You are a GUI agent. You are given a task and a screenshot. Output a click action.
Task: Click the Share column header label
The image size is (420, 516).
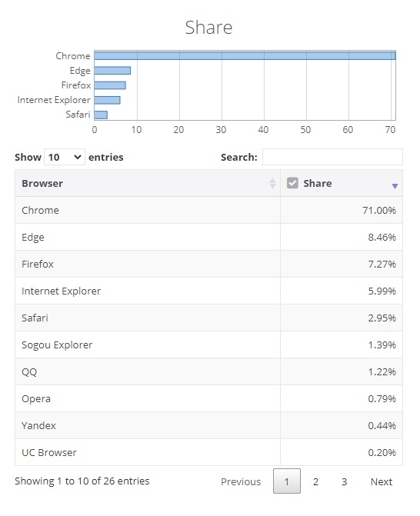point(317,183)
